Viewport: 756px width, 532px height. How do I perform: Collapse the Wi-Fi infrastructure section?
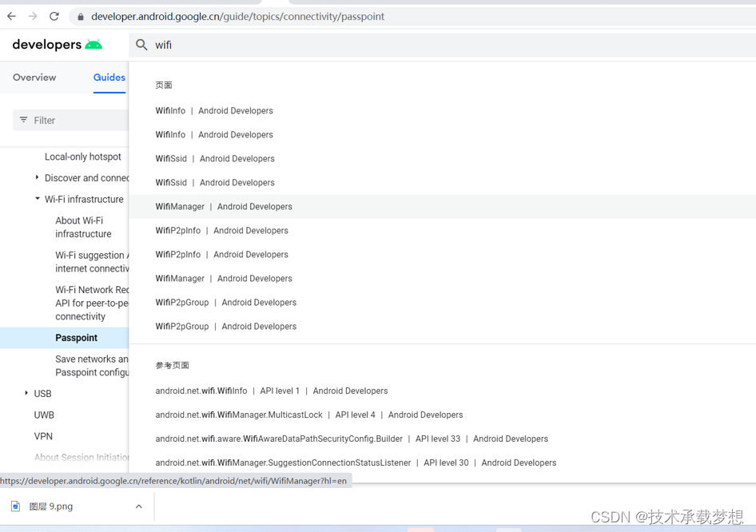pos(37,199)
